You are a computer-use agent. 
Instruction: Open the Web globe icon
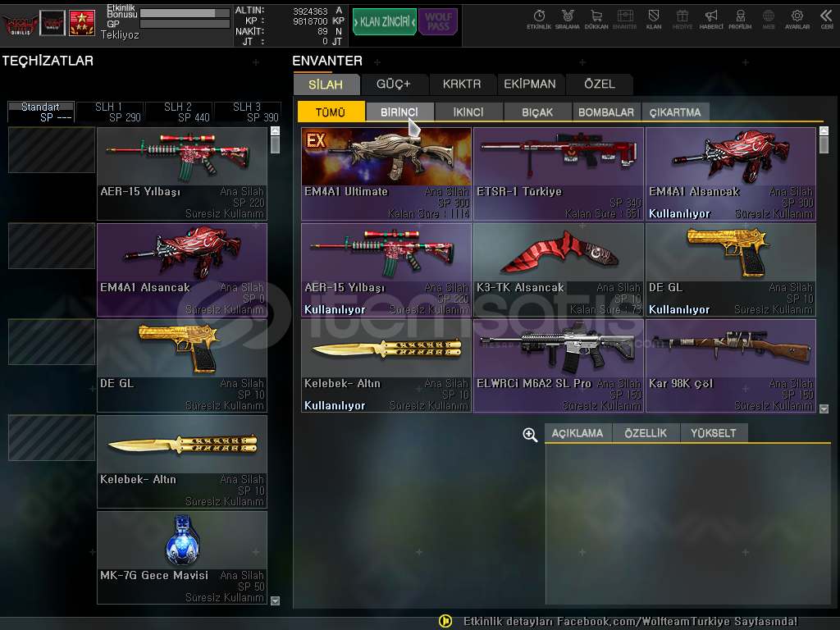769,19
